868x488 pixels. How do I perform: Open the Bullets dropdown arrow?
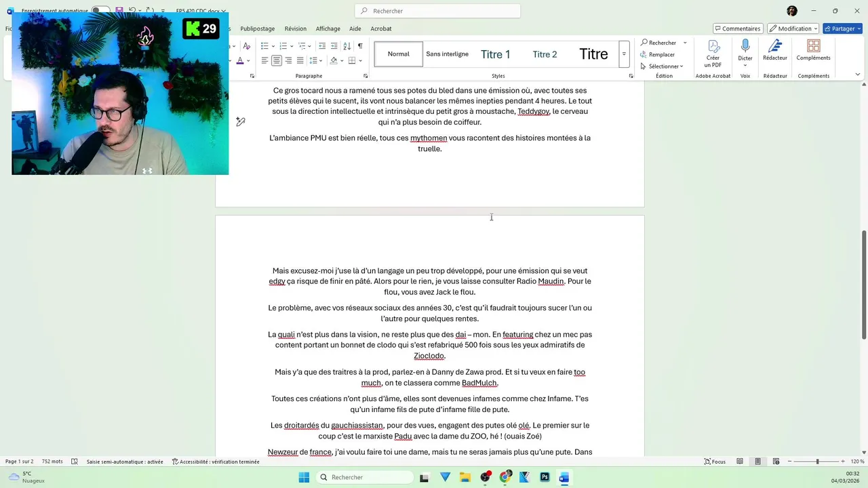coord(273,46)
